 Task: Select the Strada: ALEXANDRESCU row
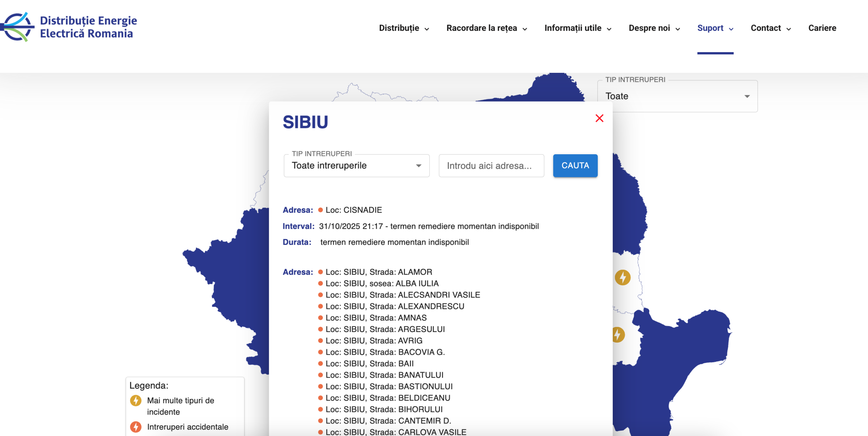tap(391, 307)
